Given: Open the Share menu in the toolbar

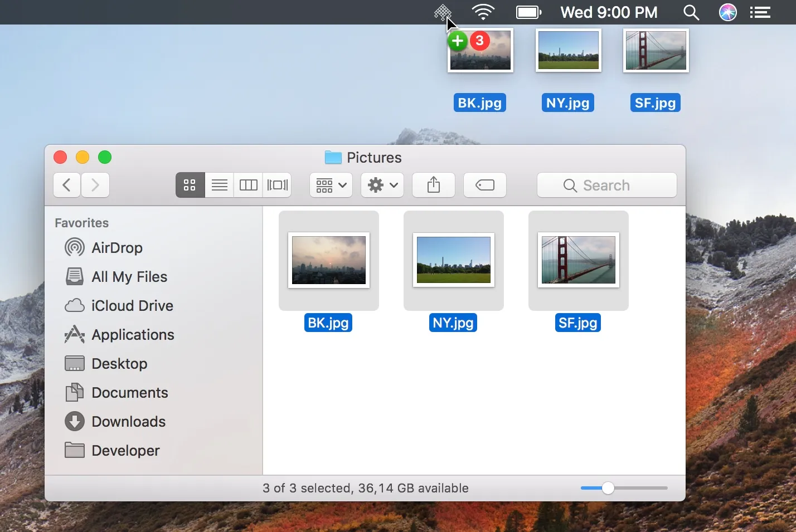Looking at the screenshot, I should click(x=433, y=185).
